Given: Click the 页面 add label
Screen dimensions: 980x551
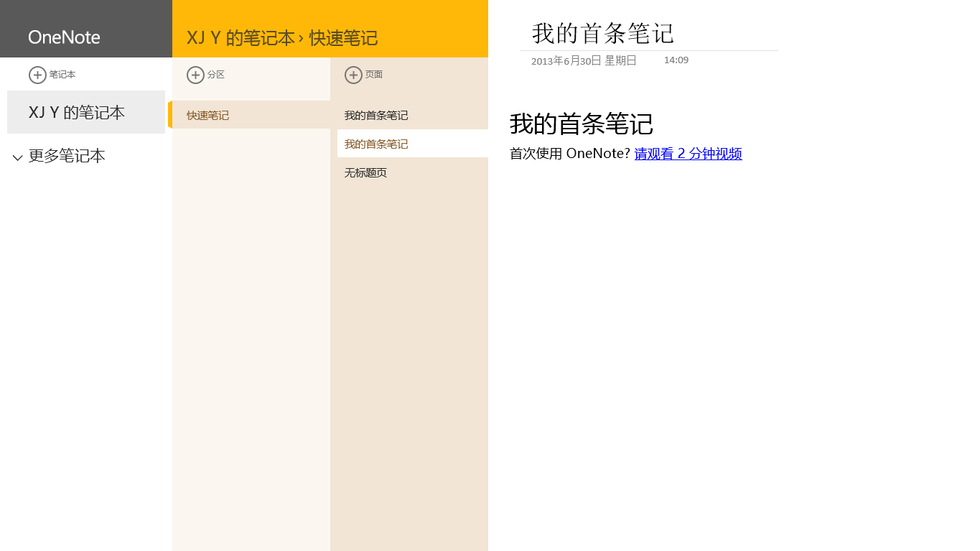Looking at the screenshot, I should coord(374,75).
